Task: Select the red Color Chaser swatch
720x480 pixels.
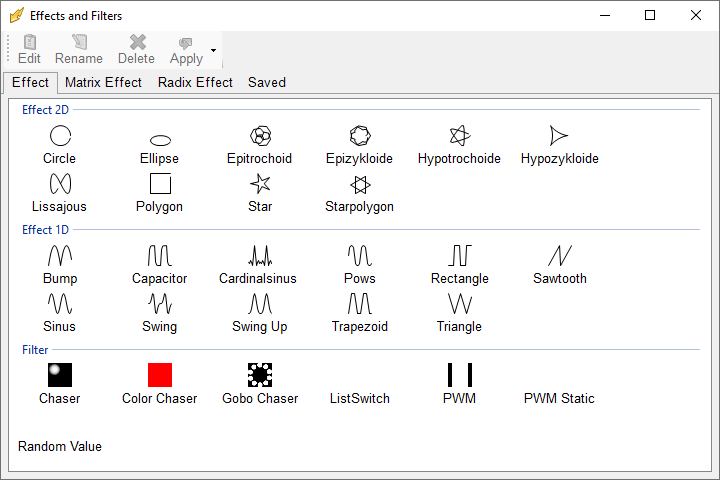Action: 160,375
